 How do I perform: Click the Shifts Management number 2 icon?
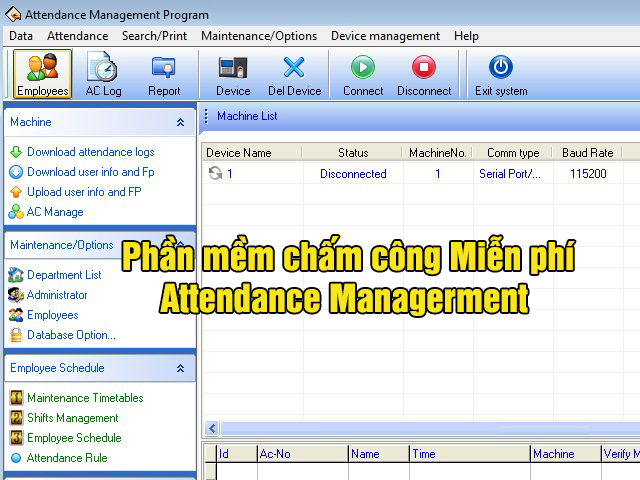tap(16, 418)
